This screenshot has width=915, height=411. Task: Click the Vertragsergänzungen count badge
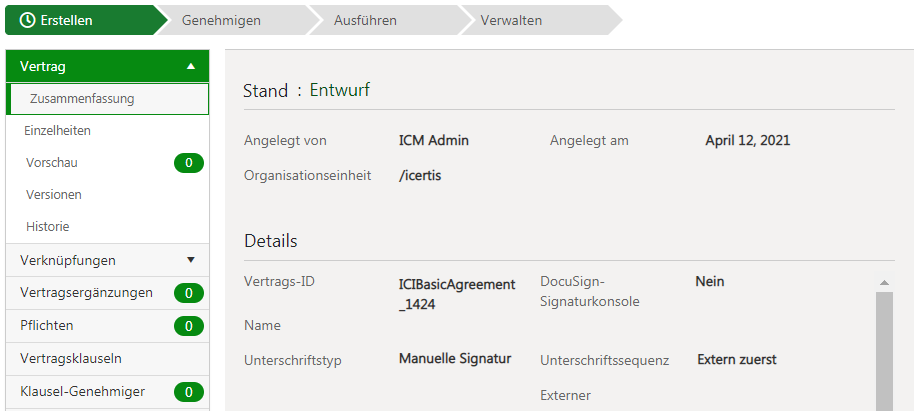(188, 293)
